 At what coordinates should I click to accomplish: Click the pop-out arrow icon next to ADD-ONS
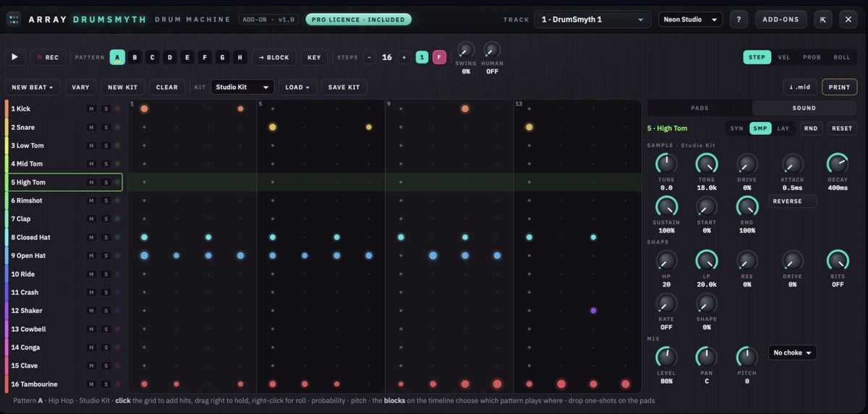(823, 20)
